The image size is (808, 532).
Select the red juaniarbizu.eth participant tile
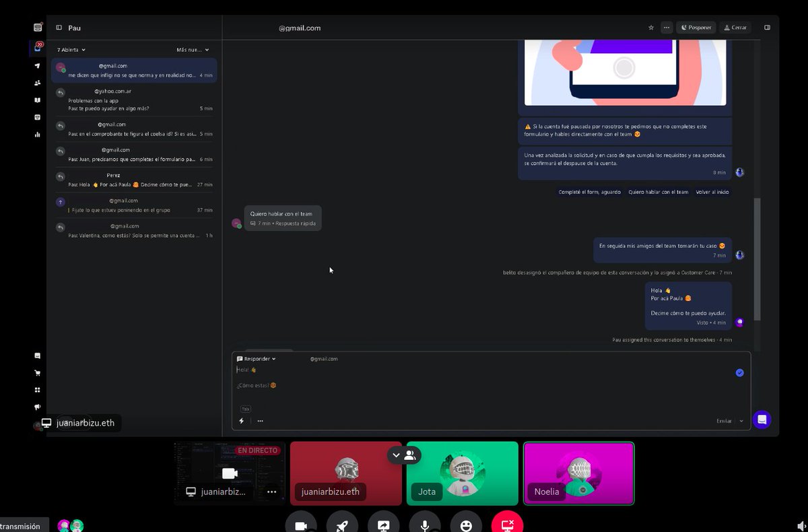(x=346, y=473)
